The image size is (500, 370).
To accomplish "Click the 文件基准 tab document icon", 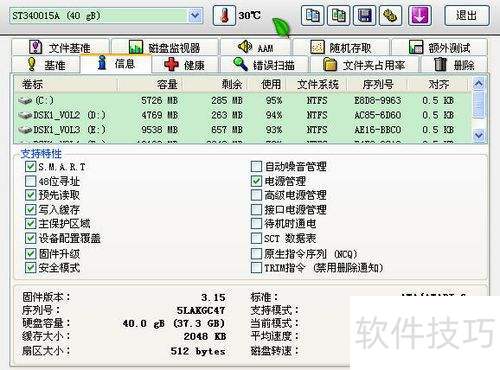I will click(35, 47).
